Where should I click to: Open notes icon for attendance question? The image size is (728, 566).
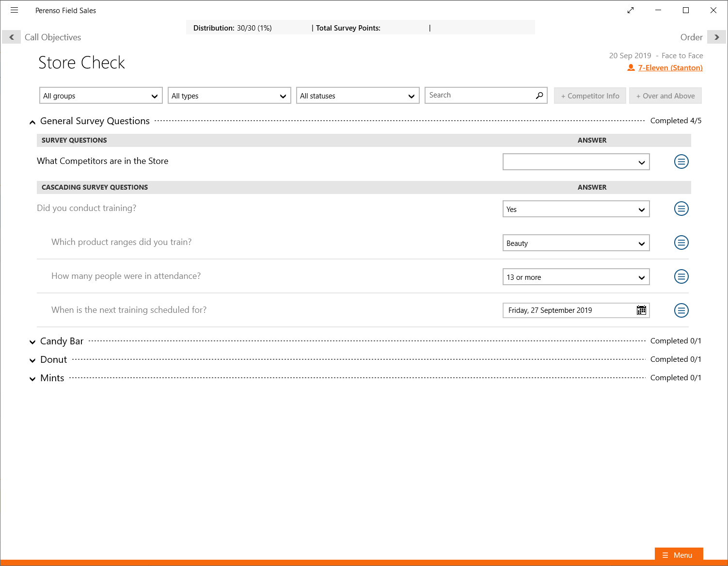(681, 276)
